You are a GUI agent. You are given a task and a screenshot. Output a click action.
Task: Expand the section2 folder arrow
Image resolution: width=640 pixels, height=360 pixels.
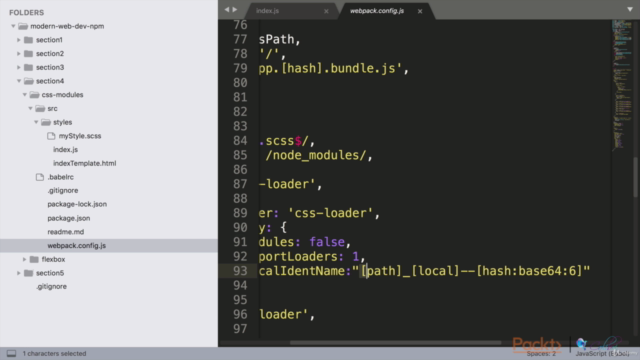click(19, 53)
